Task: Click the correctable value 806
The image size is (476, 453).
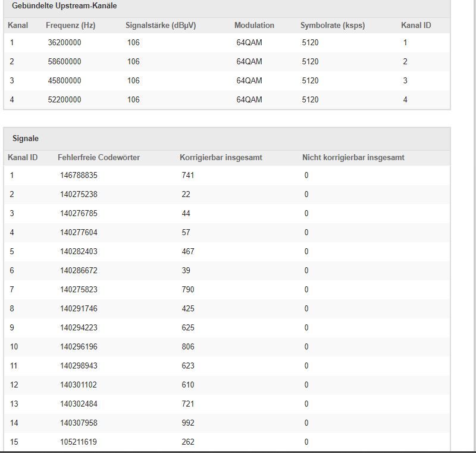Action: [188, 347]
